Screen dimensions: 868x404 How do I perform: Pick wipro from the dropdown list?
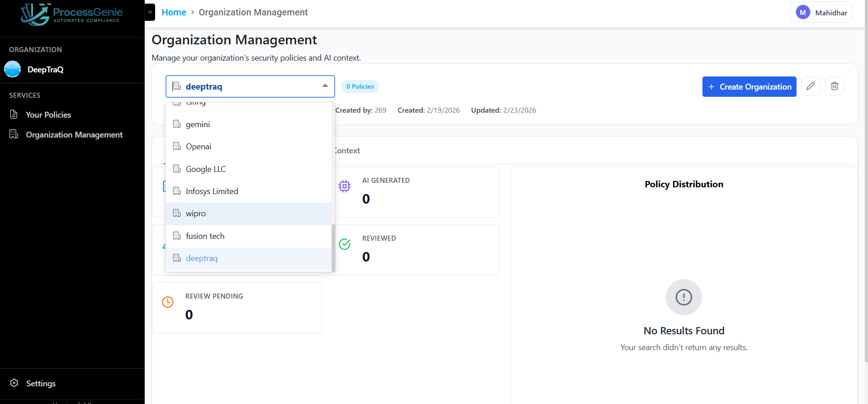(248, 214)
